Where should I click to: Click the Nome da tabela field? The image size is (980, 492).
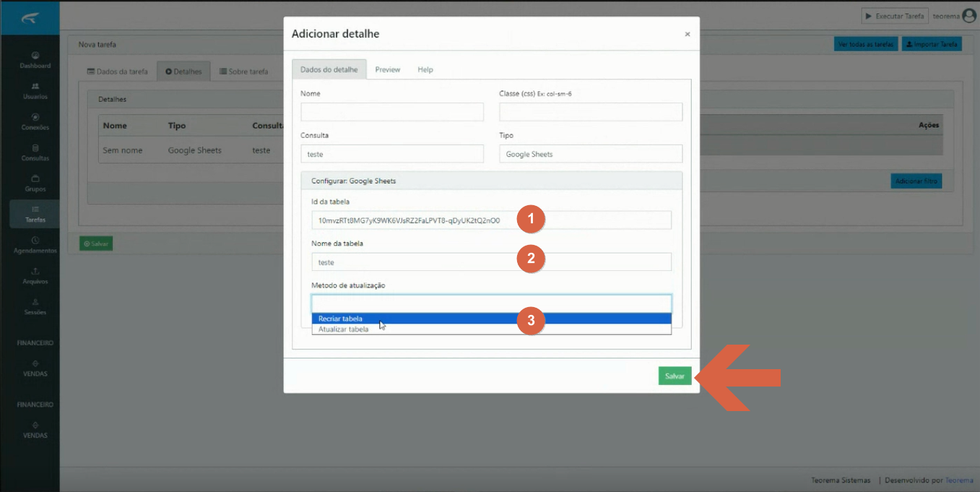(x=492, y=262)
